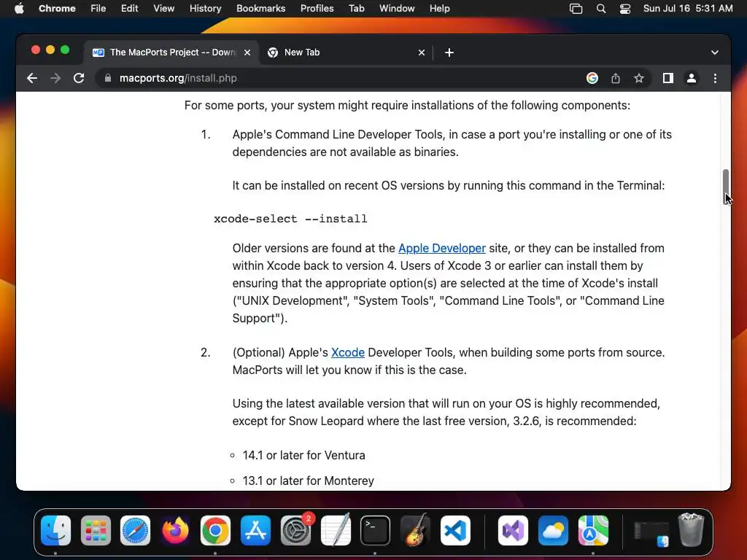747x560 pixels.
Task: Expand the tab search chevron
Action: tap(715, 52)
